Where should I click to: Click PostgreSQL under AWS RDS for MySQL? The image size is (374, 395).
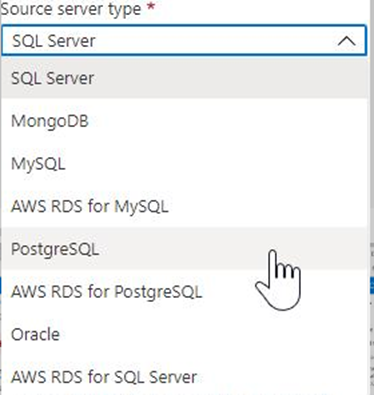(184, 249)
